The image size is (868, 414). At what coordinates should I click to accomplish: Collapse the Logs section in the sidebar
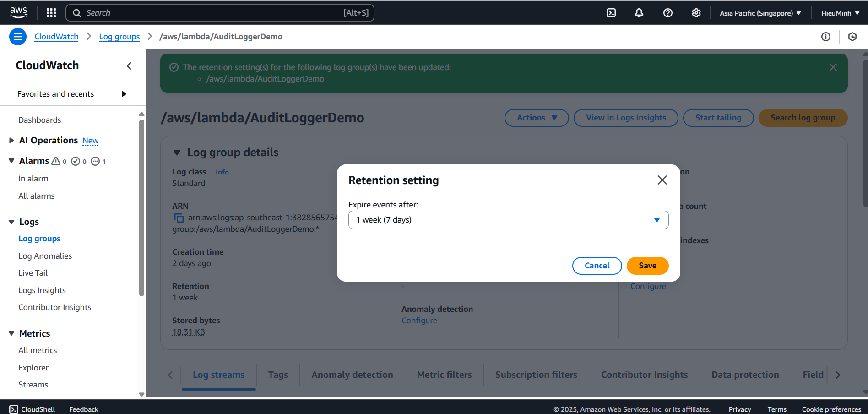[x=11, y=222]
